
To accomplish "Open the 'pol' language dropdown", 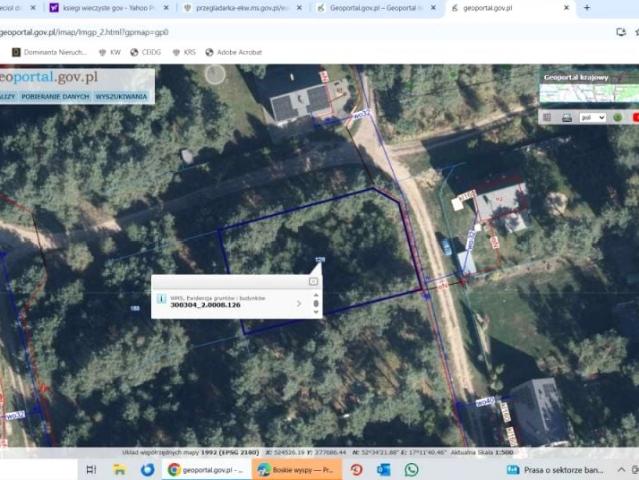I will click(592, 118).
